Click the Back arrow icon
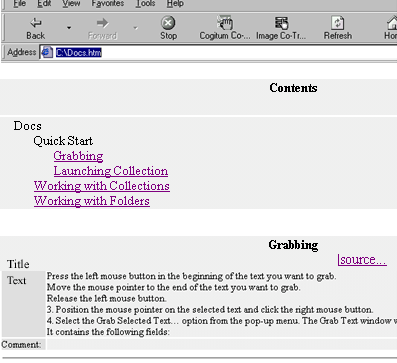397x363 pixels. coord(35,23)
